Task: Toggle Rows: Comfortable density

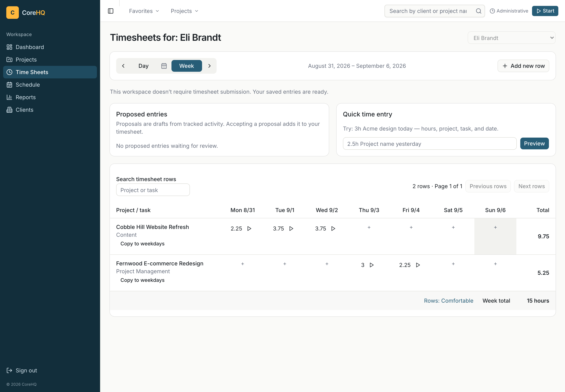Action: [448, 301]
